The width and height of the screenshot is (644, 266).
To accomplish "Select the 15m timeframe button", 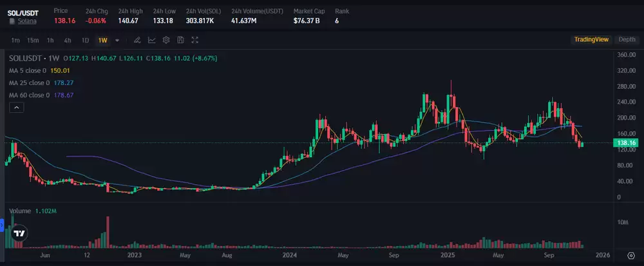I will coord(33,40).
